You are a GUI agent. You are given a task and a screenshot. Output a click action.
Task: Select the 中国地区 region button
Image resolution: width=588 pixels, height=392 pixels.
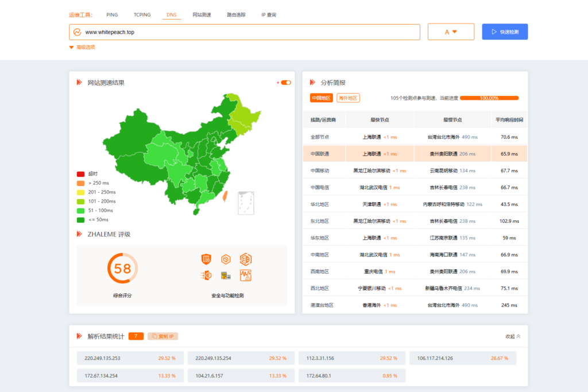click(321, 98)
